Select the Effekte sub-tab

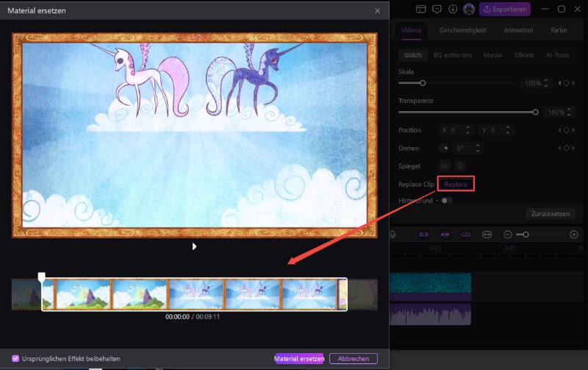click(524, 55)
